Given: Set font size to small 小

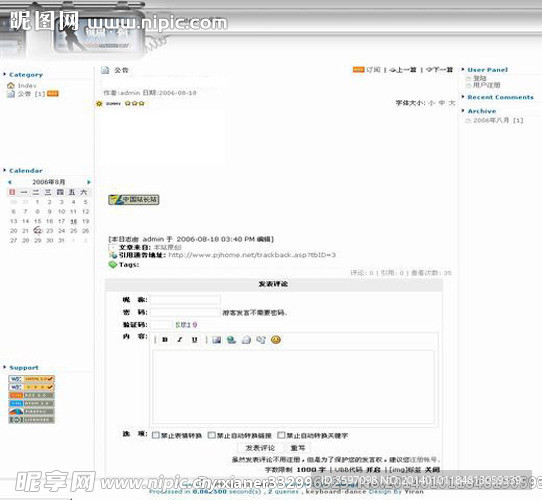Looking at the screenshot, I should tap(432, 103).
